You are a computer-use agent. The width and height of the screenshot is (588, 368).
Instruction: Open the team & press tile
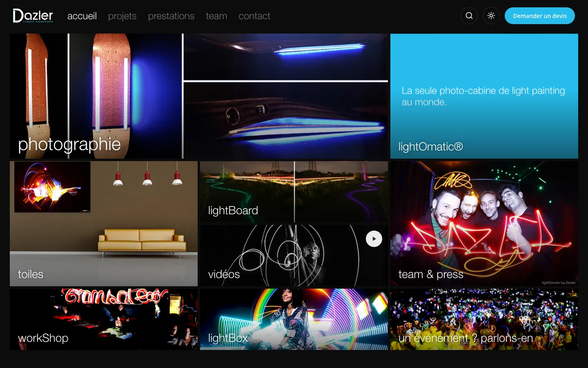click(x=484, y=224)
